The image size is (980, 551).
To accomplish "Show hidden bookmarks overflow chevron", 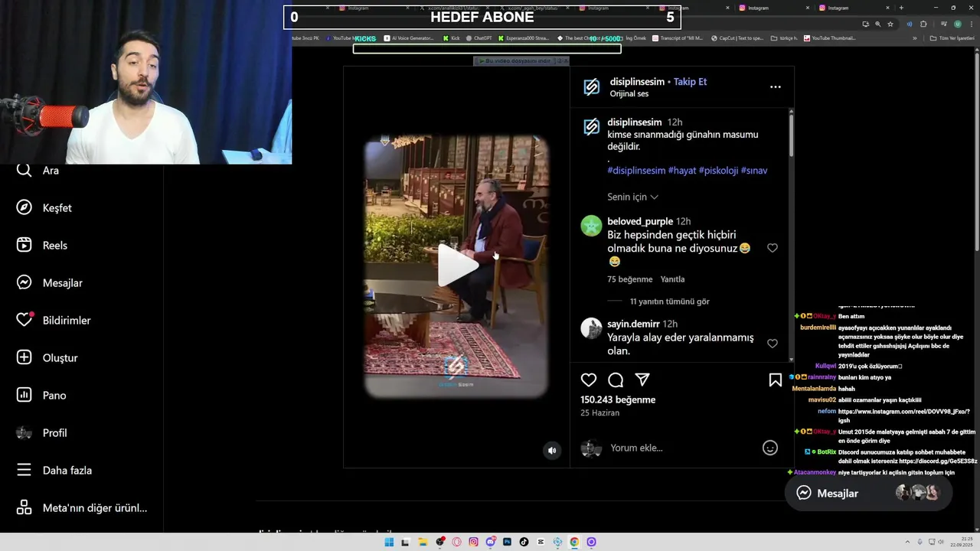I will tap(914, 38).
